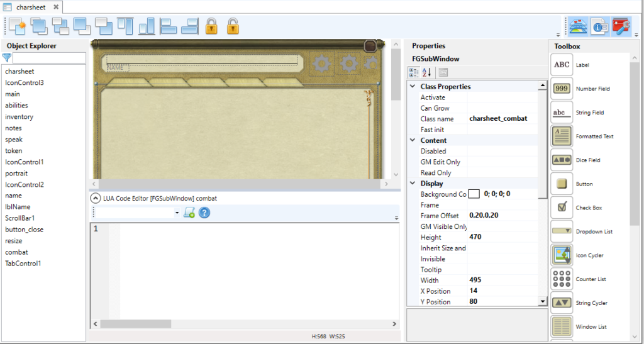The image size is (644, 344).
Task: Align selected controls to bottom
Action: pyautogui.click(x=147, y=26)
